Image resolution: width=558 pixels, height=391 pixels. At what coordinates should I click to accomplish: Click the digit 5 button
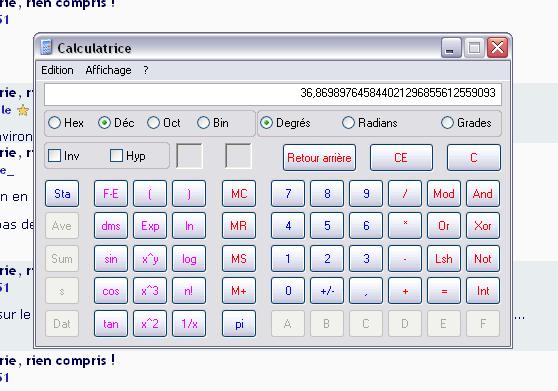click(x=327, y=226)
